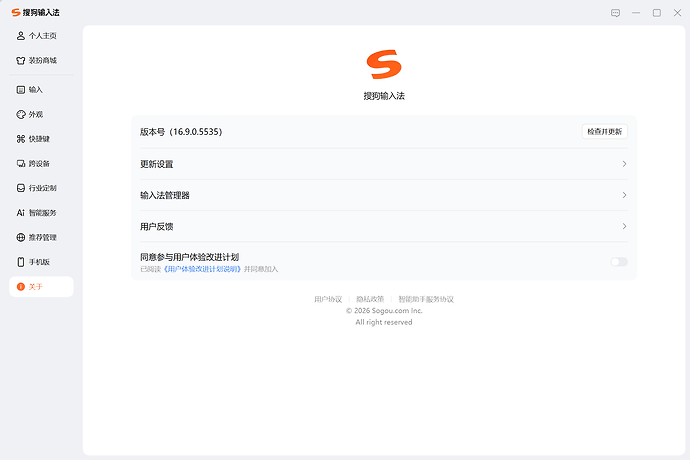This screenshot has height=460, width=690.
Task: Click the devices icon beside 跨设备
Action: coord(21,164)
